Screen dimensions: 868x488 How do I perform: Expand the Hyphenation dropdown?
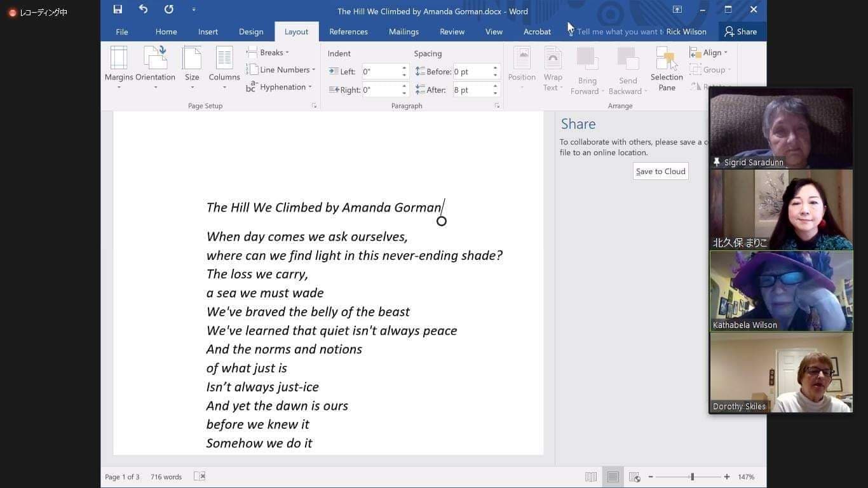point(280,87)
